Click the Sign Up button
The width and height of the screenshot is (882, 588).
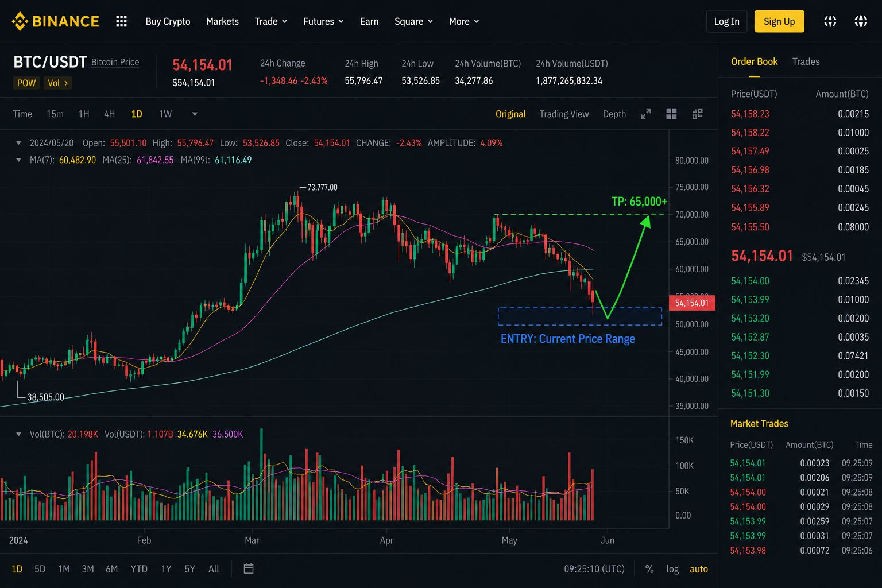click(x=779, y=21)
